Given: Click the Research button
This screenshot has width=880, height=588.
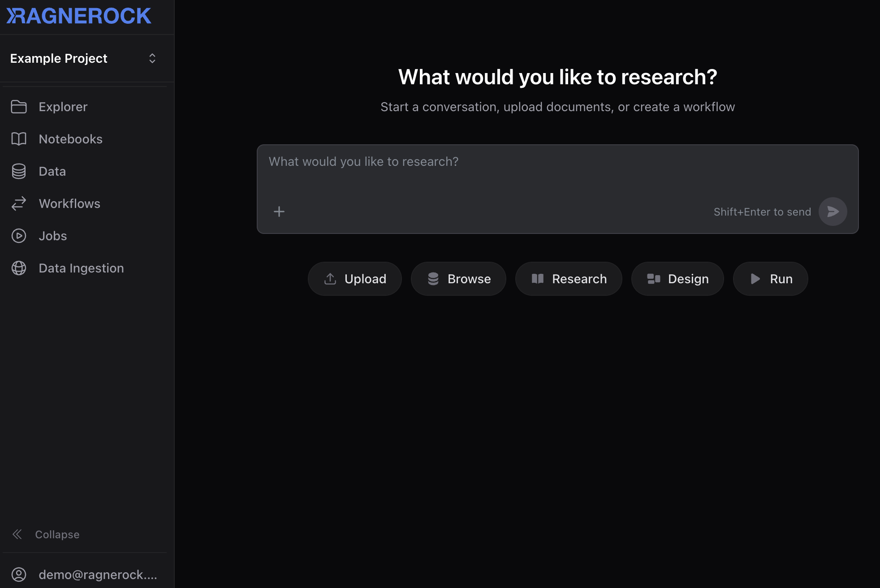Looking at the screenshot, I should pos(569,279).
